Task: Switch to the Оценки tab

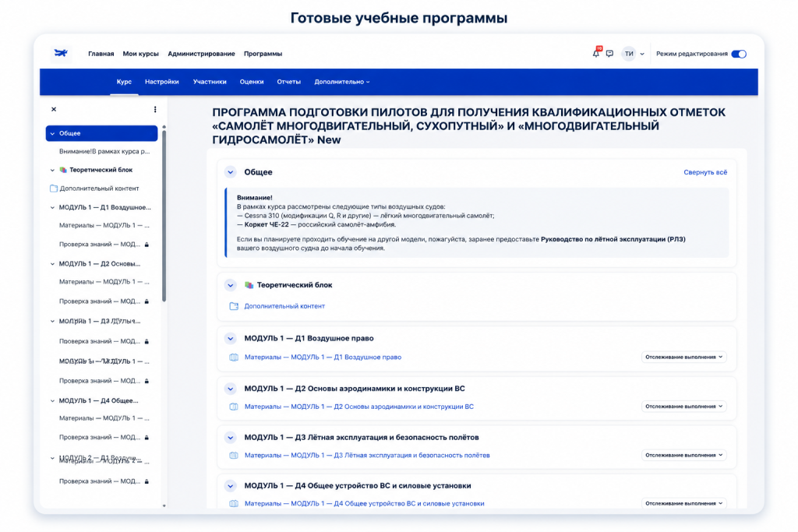Action: pyautogui.click(x=252, y=81)
